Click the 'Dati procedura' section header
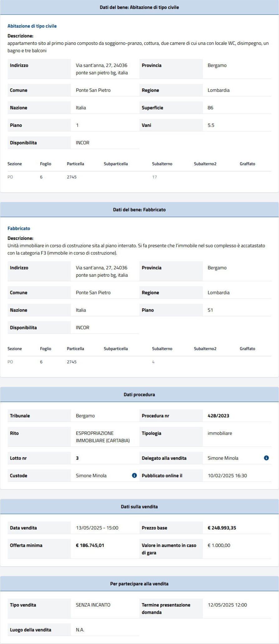The width and height of the screenshot is (279, 644). [139, 395]
